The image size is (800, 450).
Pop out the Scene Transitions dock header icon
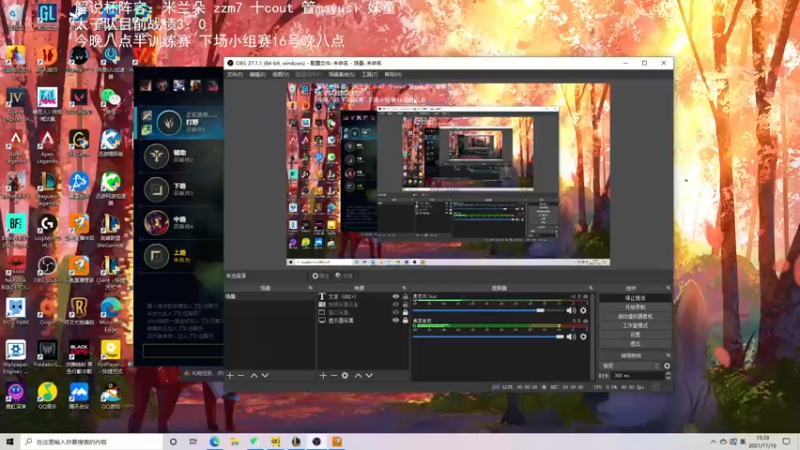coord(668,356)
